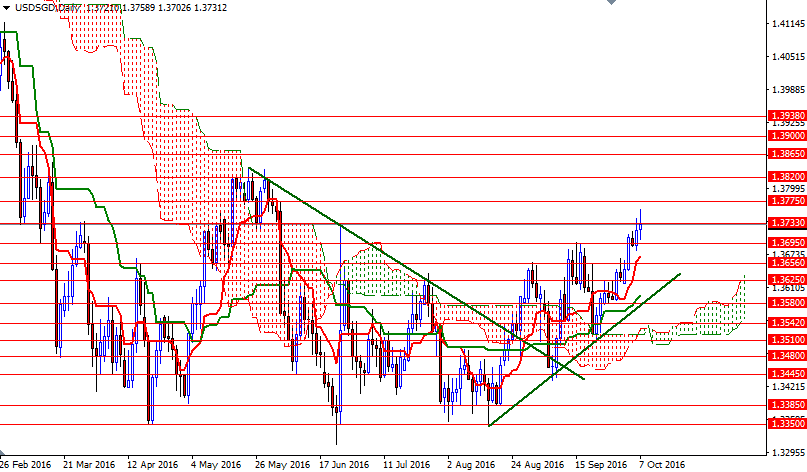Viewport: 807px width, 472px height.
Task: Click the 1.34450 price level label
Action: (x=786, y=374)
